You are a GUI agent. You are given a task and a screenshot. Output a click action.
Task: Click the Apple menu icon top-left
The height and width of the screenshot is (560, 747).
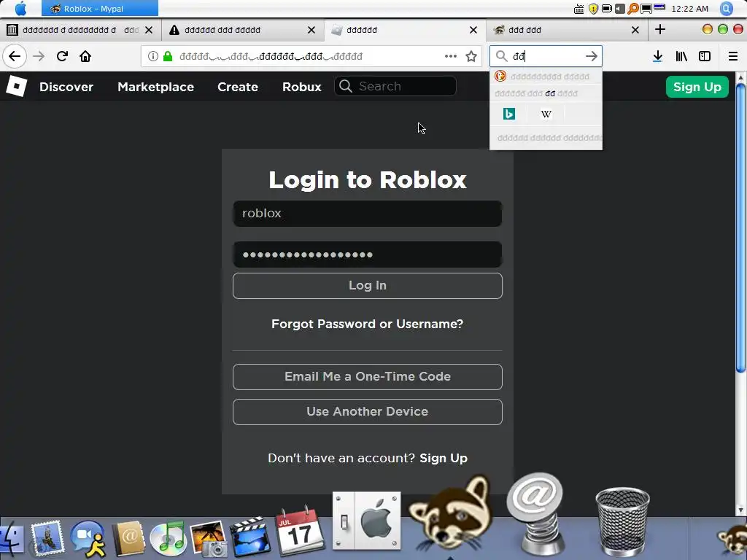(x=20, y=9)
